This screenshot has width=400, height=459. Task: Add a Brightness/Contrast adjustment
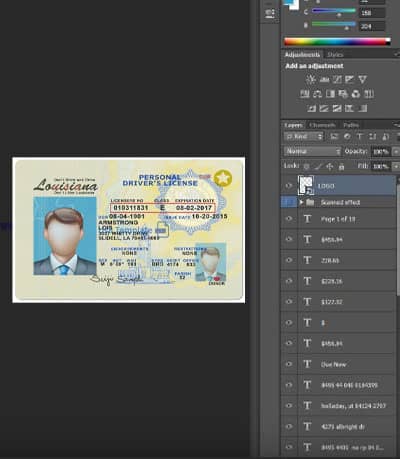(311, 79)
